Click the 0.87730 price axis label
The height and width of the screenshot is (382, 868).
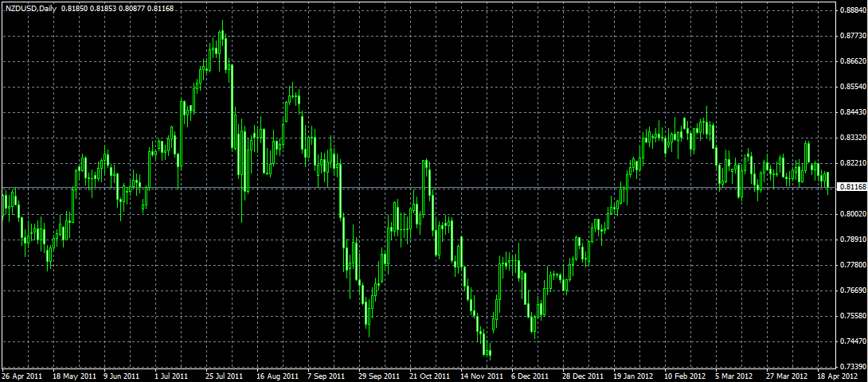(852, 36)
